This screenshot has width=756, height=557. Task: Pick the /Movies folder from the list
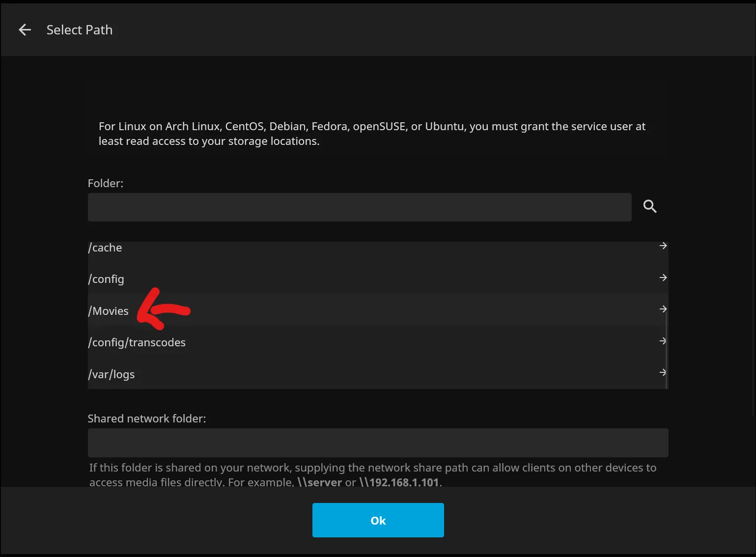click(109, 311)
